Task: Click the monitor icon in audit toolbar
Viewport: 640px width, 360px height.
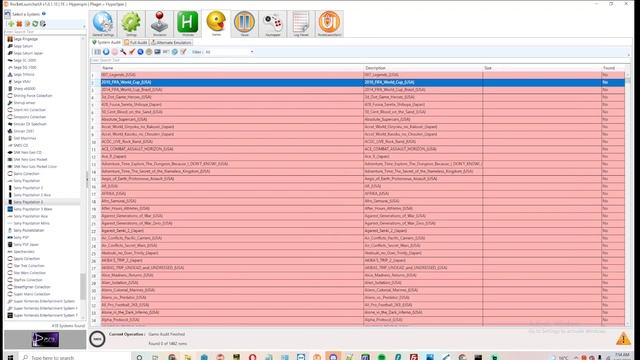Action: click(x=157, y=52)
